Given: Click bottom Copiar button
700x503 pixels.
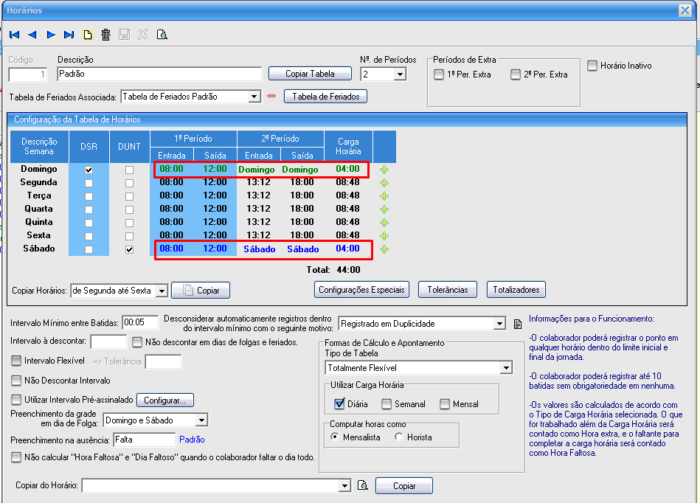Looking at the screenshot, I should pyautogui.click(x=404, y=486).
